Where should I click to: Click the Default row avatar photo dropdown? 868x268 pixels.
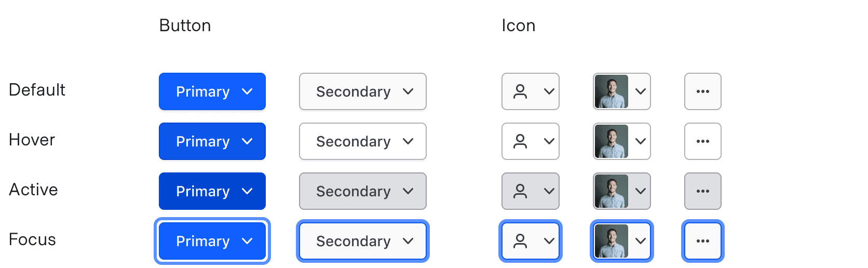[x=621, y=91]
